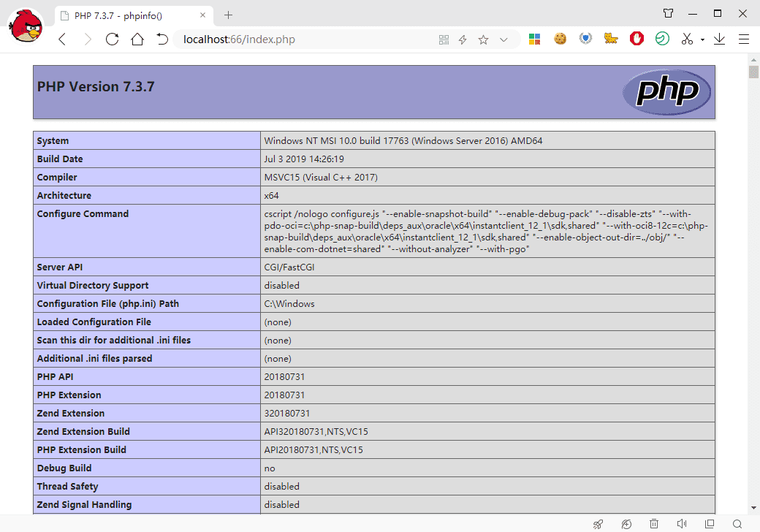Select the PHP 7.3.7 phpinfo() tab

pos(128,15)
